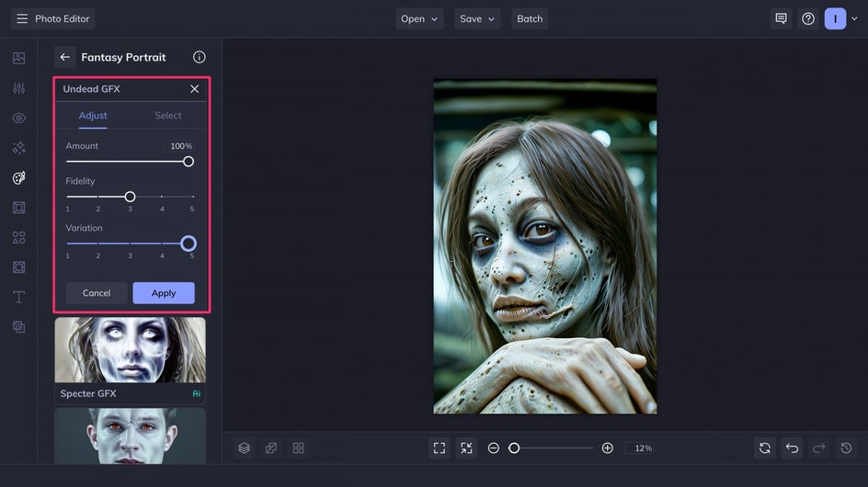Show Fantasy Portrait info icon

tap(200, 57)
